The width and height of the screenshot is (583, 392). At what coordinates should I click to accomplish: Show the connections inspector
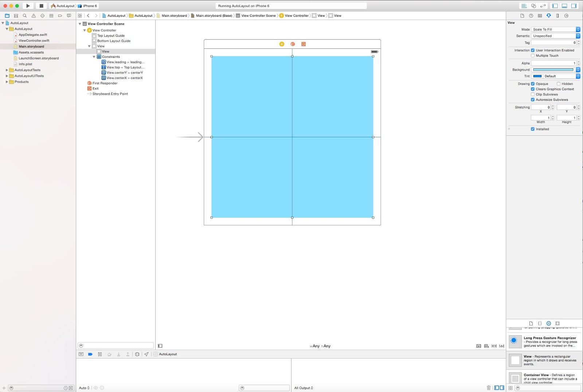(566, 16)
